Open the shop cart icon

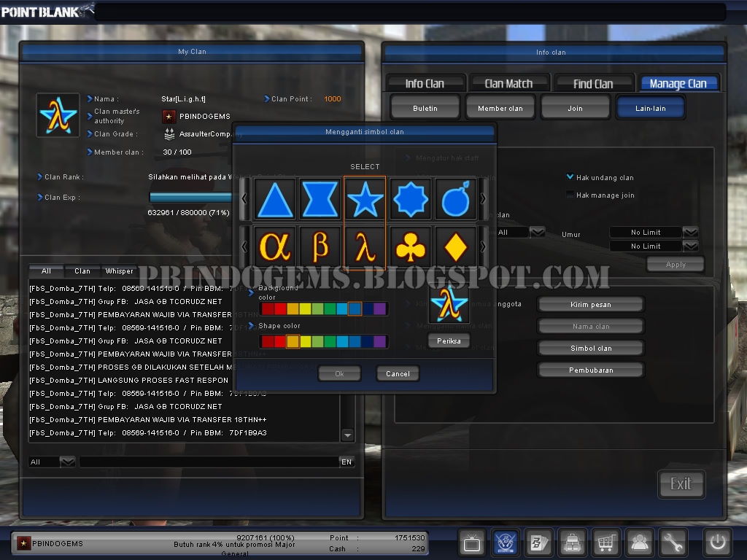[605, 542]
